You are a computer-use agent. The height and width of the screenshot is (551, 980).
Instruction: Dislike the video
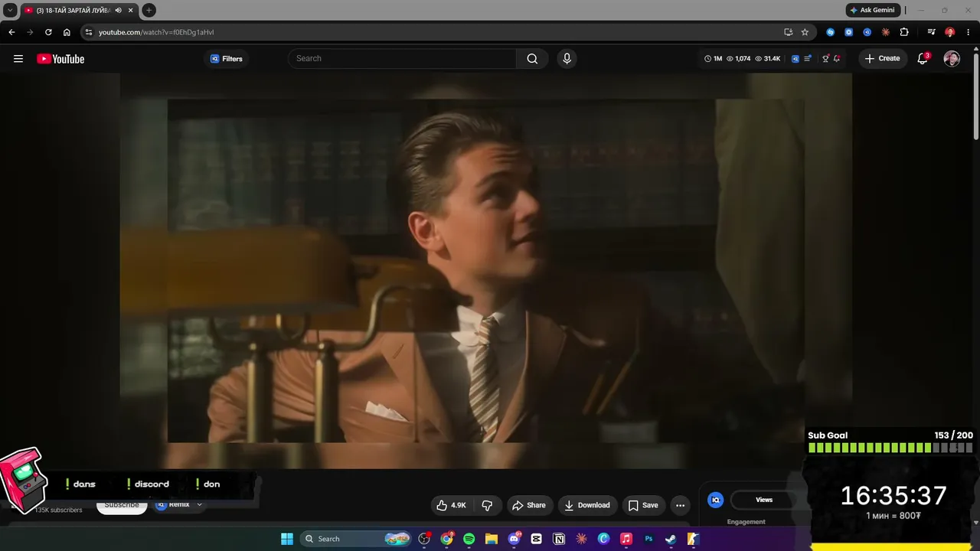tap(487, 505)
